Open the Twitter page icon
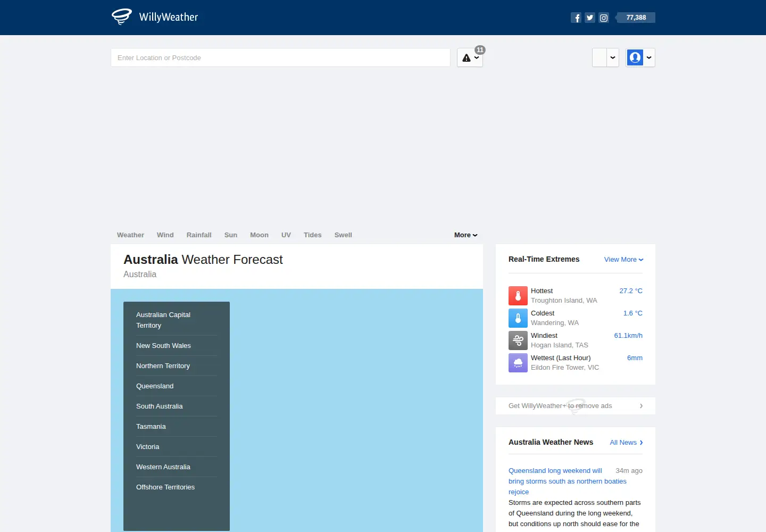 pos(590,18)
